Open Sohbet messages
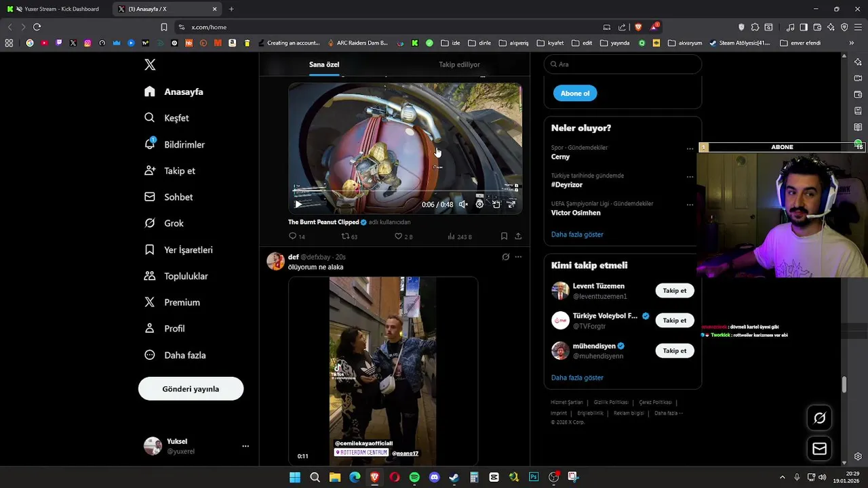Viewport: 868px width, 488px height. click(x=168, y=197)
